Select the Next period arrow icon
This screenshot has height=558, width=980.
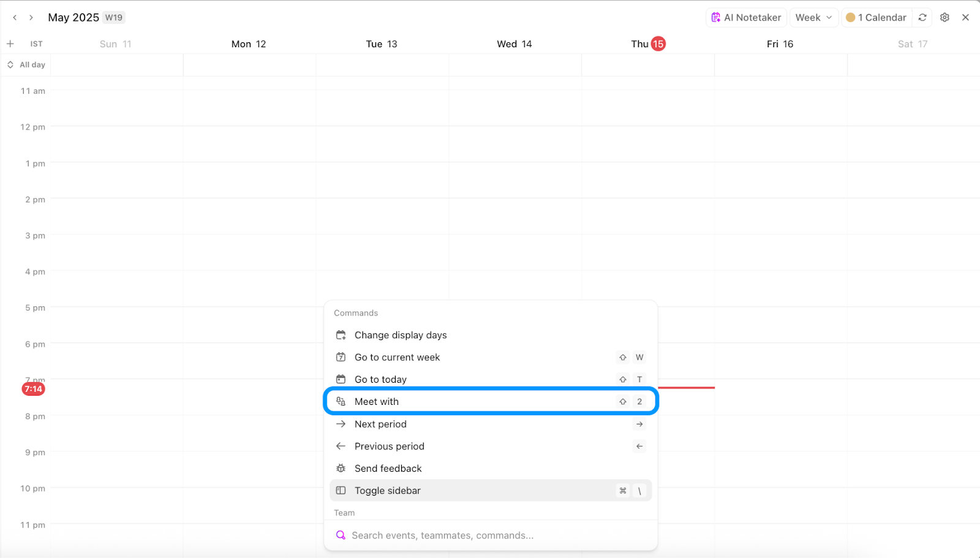[341, 424]
